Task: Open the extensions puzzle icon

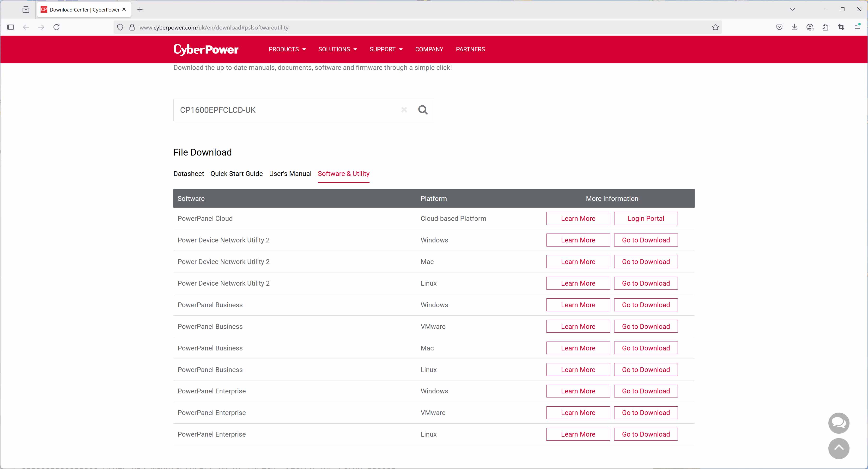Action: [825, 27]
